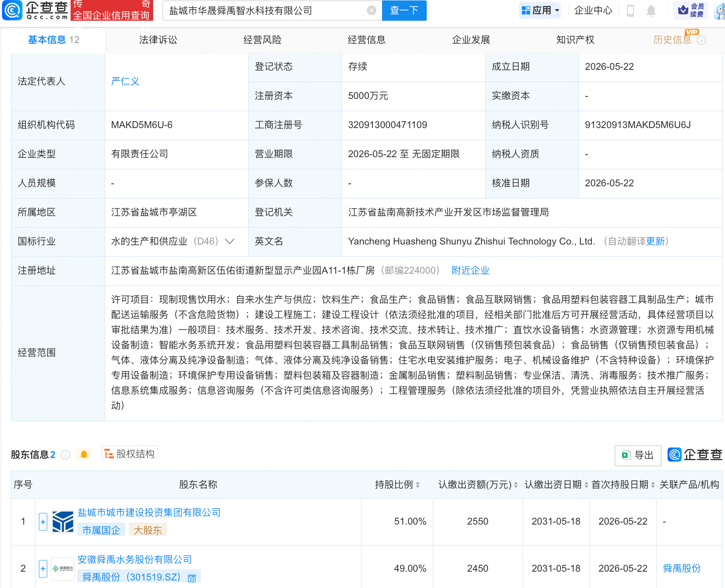The image size is (725, 588).
Task: Go to the 企业发展 tab
Action: (471, 40)
